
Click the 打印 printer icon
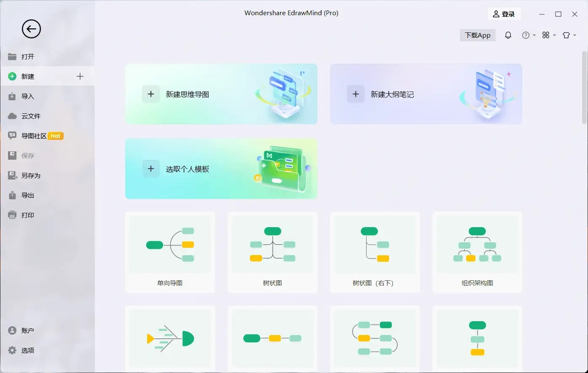tap(12, 215)
